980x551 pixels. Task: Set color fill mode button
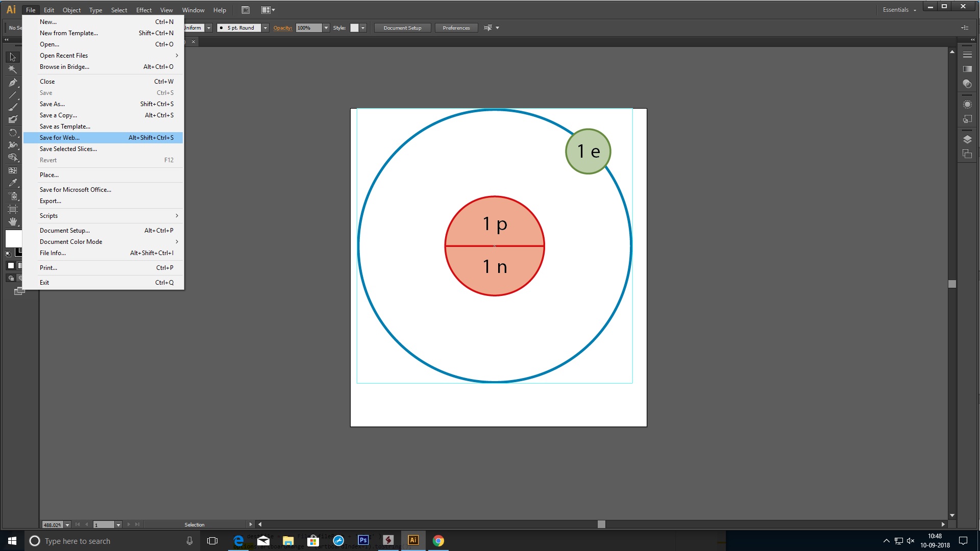click(11, 266)
